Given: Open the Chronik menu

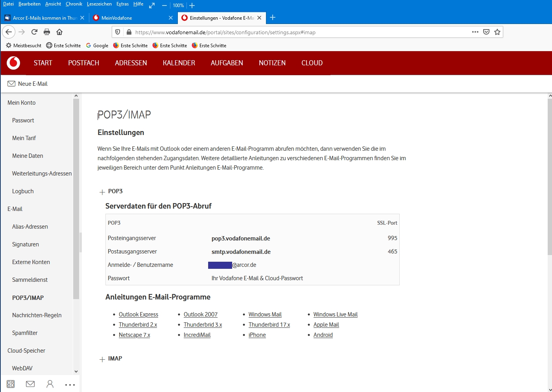Looking at the screenshot, I should tap(74, 4).
